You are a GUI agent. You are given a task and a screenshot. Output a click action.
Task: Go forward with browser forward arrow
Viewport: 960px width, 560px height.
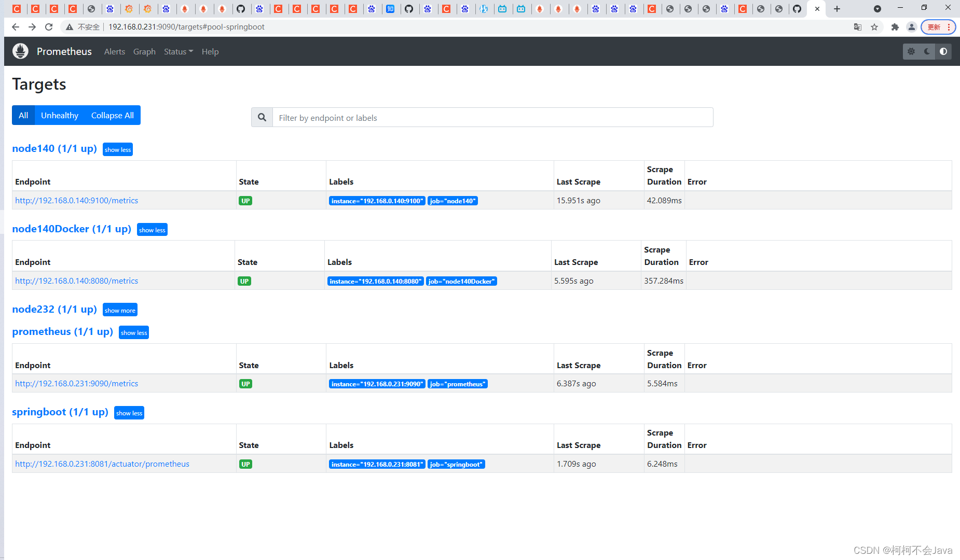(x=32, y=27)
